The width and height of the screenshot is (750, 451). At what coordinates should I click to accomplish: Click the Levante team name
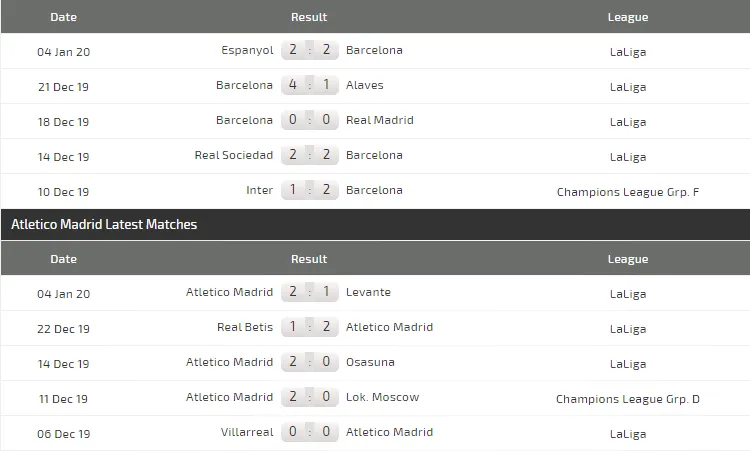click(x=368, y=293)
